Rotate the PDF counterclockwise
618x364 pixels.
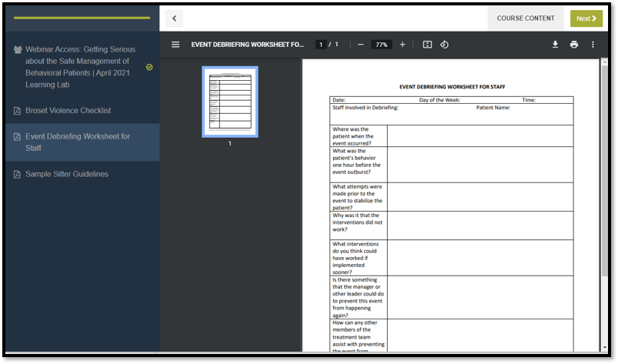click(444, 45)
